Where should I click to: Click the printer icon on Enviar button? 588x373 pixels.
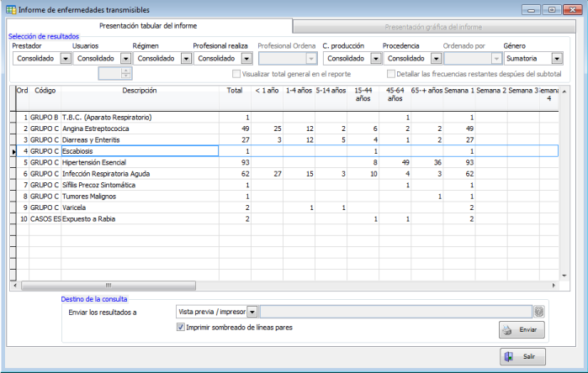coord(507,330)
